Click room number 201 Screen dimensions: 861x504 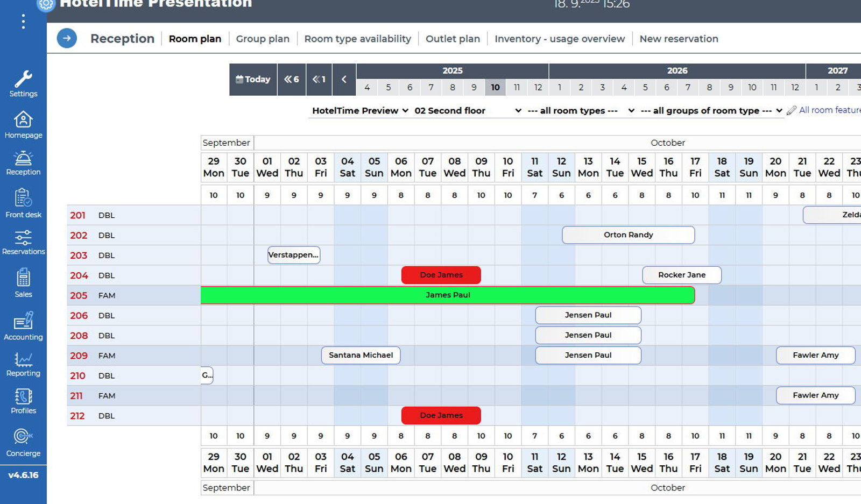(77, 215)
